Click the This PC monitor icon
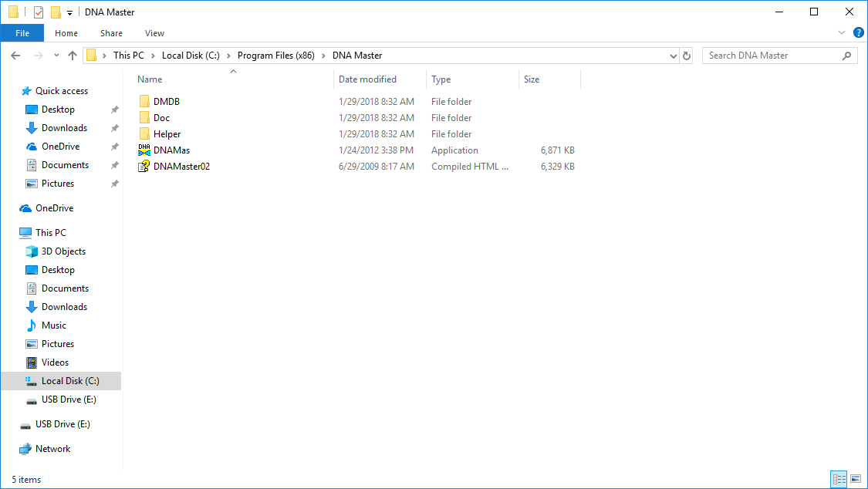Image resolution: width=868 pixels, height=489 pixels. coord(25,232)
